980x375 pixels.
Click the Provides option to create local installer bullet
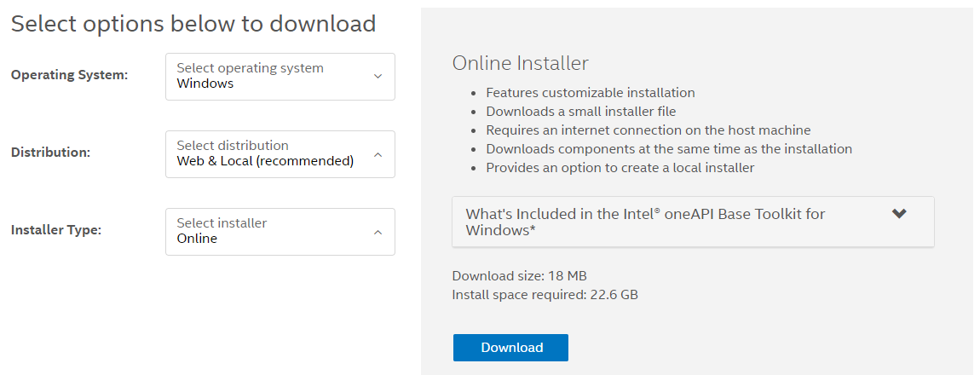point(620,168)
